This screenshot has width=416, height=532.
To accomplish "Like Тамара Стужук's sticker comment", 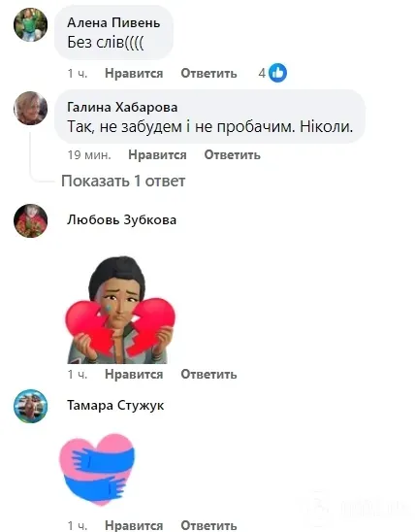I will [134, 525].
